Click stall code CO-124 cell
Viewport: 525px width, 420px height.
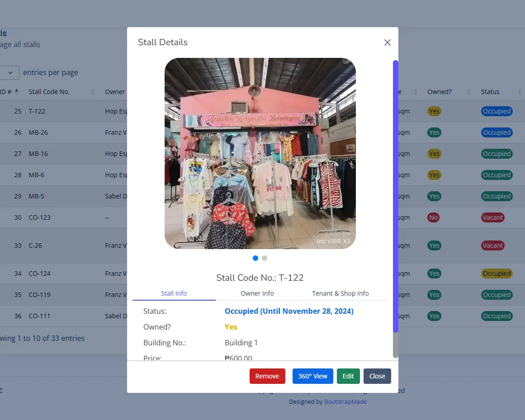[39, 274]
